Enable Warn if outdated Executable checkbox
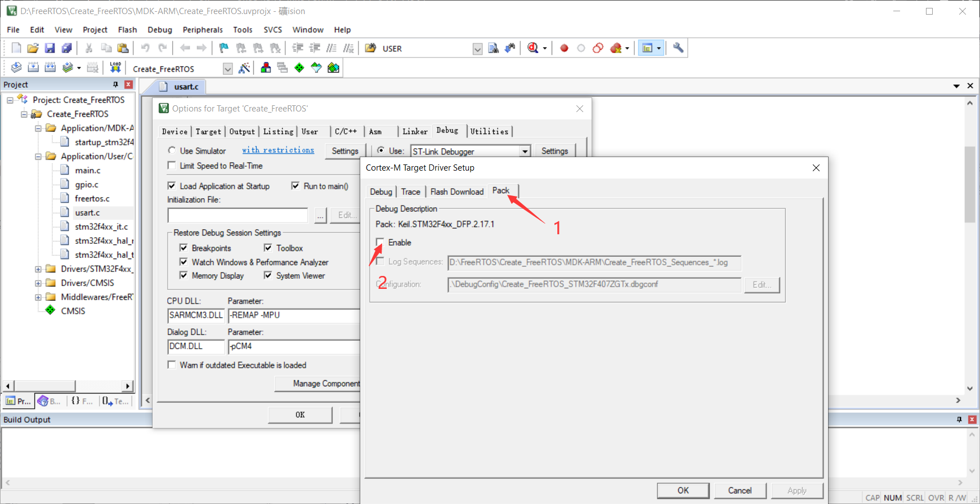This screenshot has height=504, width=980. [172, 365]
